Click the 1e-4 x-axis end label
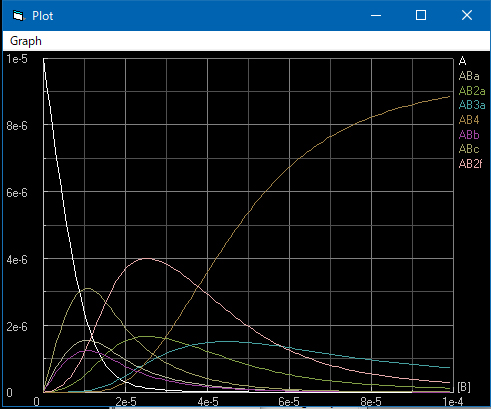The image size is (491, 409). click(453, 402)
